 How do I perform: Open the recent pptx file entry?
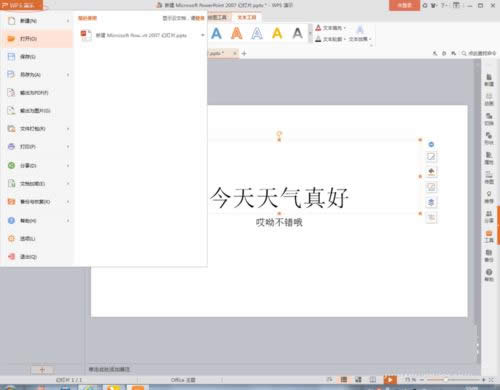(141, 35)
